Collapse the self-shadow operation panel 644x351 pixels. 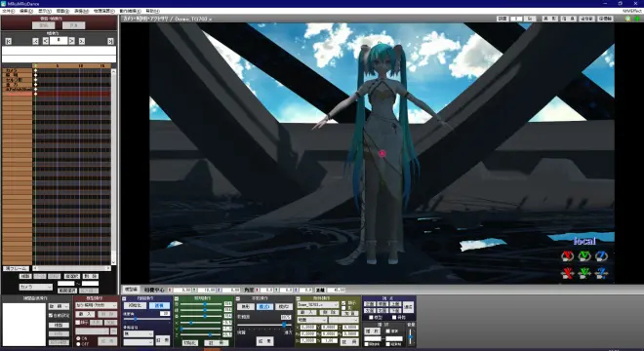tap(238, 298)
